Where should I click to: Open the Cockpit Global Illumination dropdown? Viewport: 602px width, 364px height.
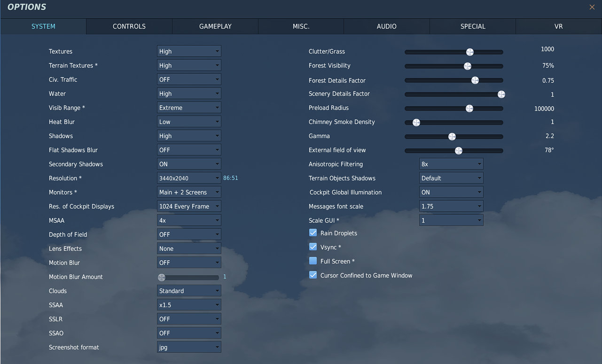tap(451, 192)
